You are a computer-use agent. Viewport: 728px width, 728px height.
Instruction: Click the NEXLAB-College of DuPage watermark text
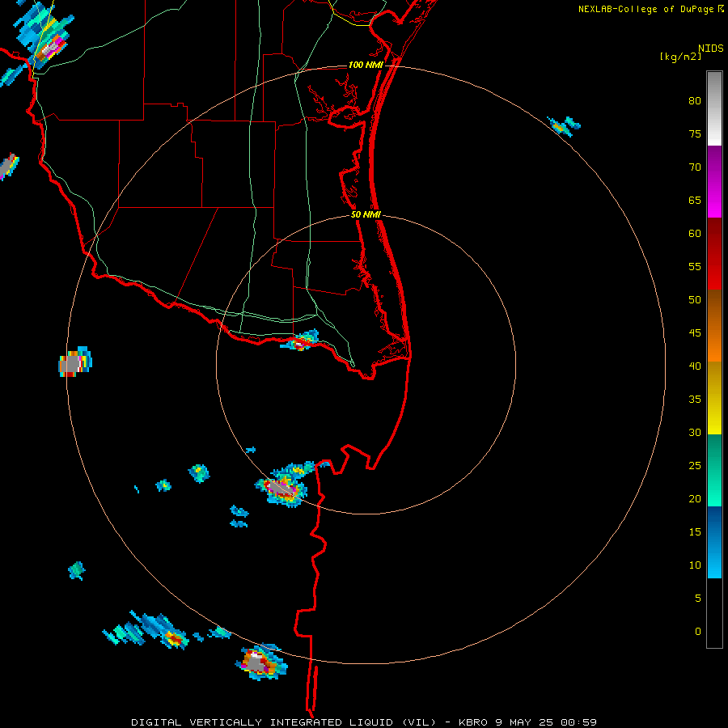pyautogui.click(x=650, y=9)
